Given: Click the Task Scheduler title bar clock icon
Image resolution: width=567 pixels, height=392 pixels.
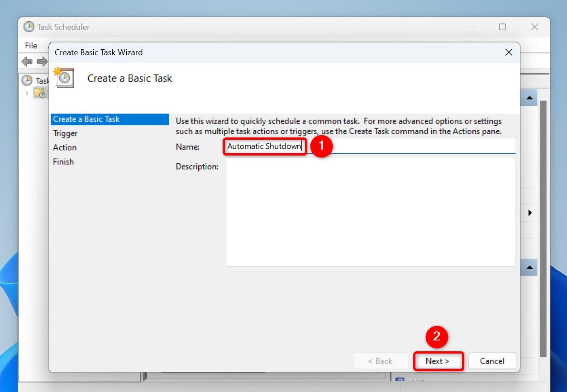Looking at the screenshot, I should [29, 27].
